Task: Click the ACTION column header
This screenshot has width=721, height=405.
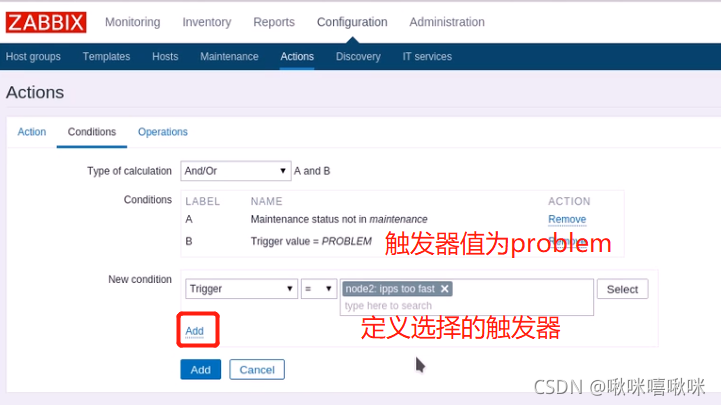Action: pyautogui.click(x=569, y=201)
